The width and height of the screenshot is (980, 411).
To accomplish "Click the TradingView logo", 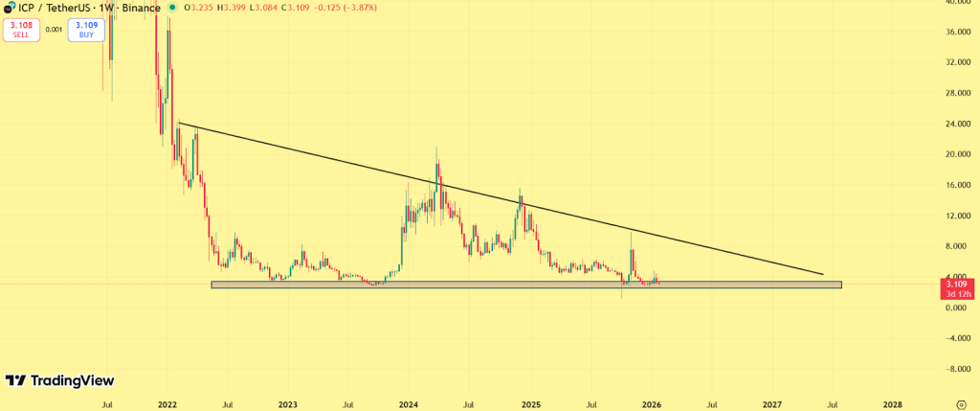I will pos(59,380).
